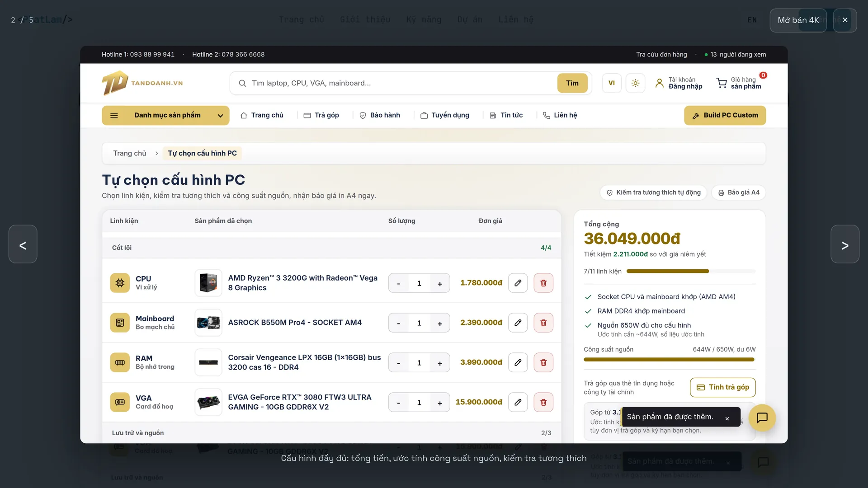Click the Build PC Custom button
Viewport: 868px width, 488px height.
click(725, 116)
